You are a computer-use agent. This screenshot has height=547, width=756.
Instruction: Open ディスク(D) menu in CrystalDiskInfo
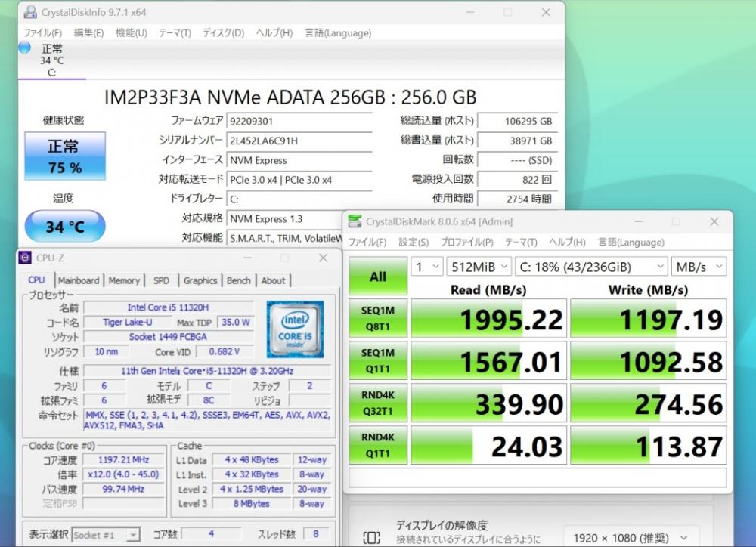pos(223,32)
